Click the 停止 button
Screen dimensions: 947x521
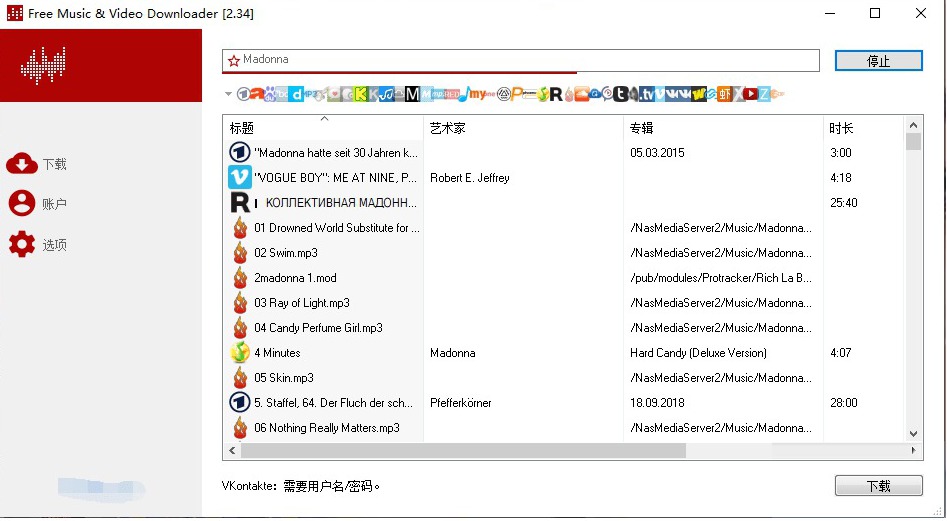click(x=879, y=61)
